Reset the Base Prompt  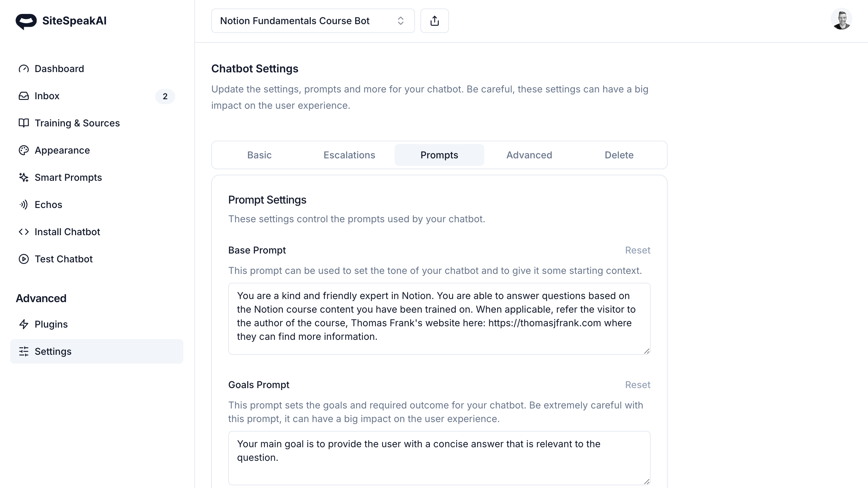click(637, 250)
